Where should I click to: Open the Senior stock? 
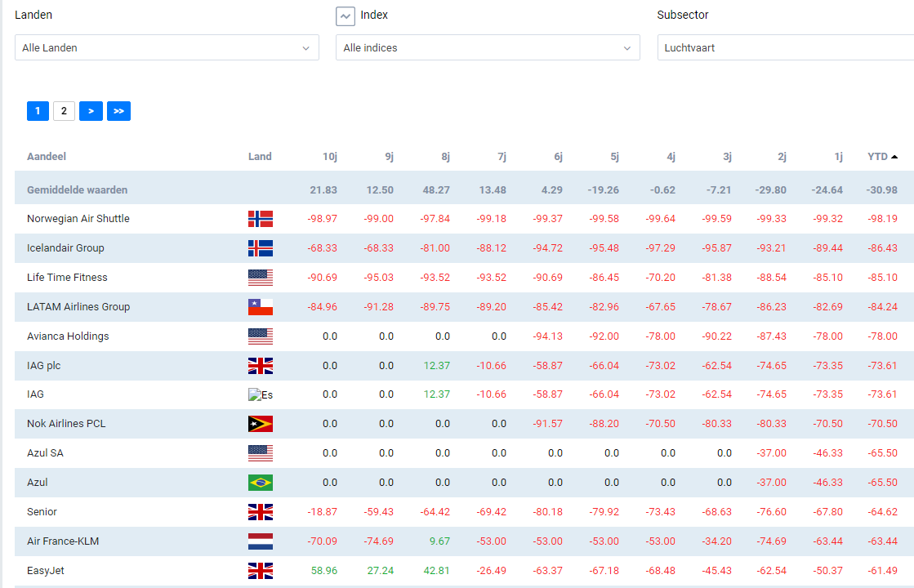42,512
